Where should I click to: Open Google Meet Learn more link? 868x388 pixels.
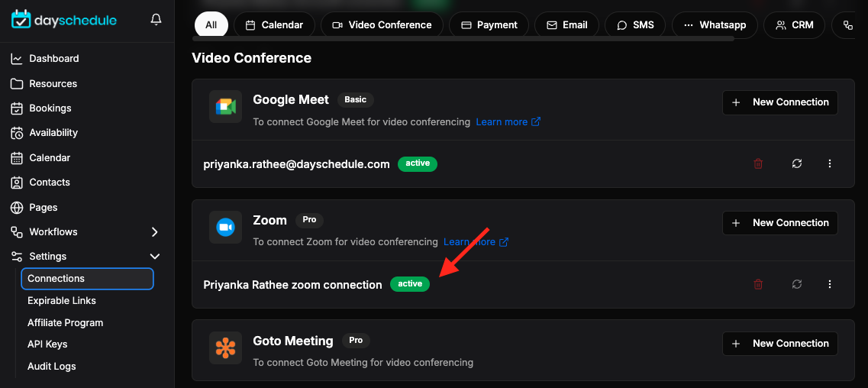508,121
